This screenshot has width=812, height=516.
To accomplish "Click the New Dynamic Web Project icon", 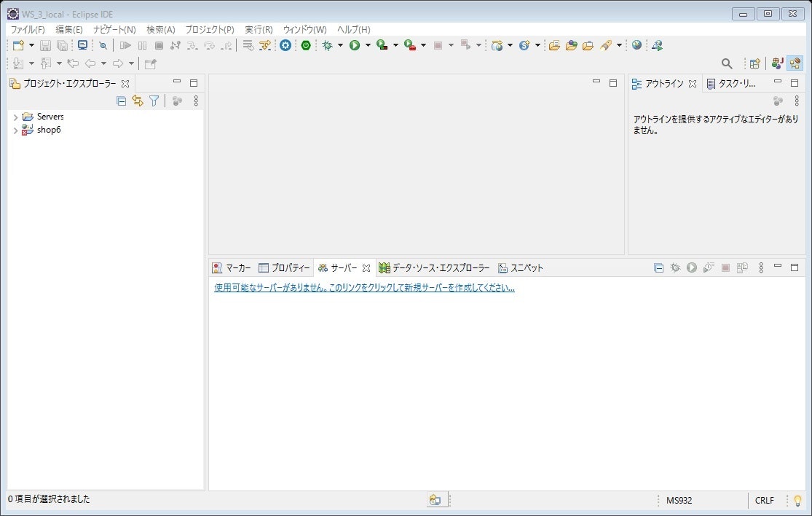I will (x=497, y=46).
